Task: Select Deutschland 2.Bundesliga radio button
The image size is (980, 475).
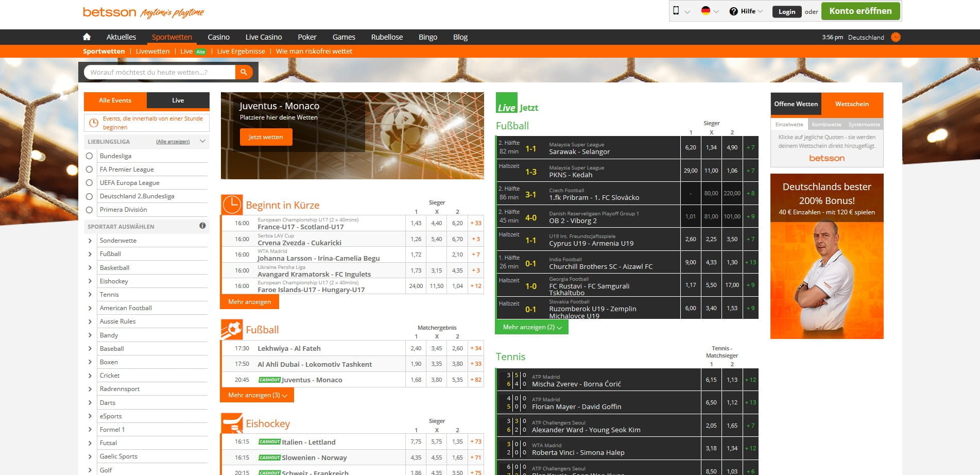Action: 89,196
